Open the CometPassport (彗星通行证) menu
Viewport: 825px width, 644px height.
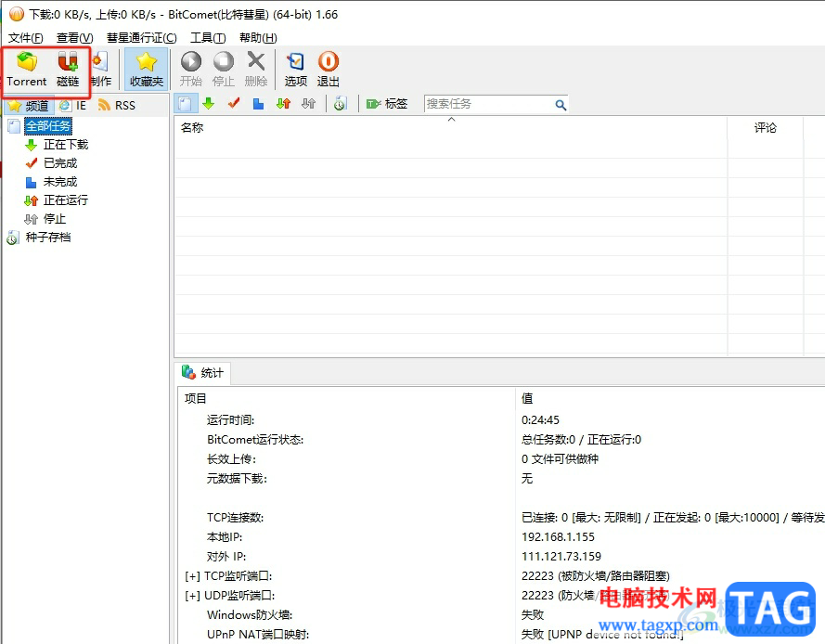(142, 38)
